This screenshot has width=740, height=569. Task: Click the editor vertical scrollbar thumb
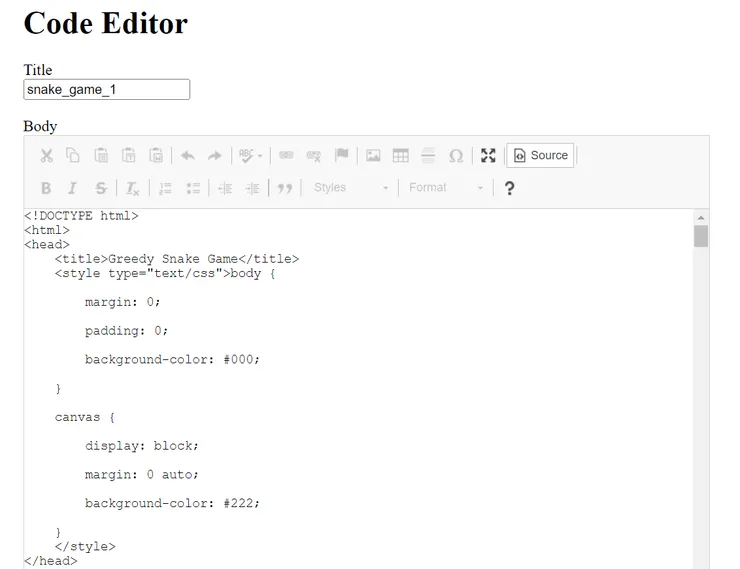coord(701,236)
